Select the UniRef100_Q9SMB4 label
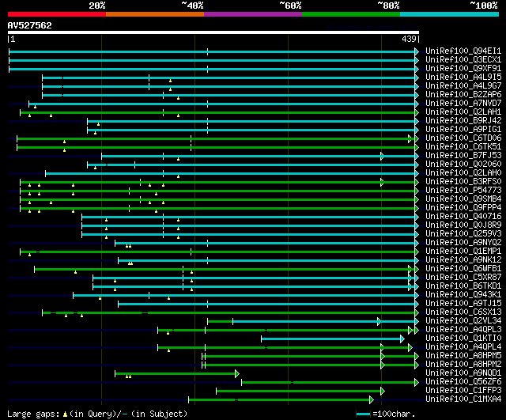 (463, 199)
